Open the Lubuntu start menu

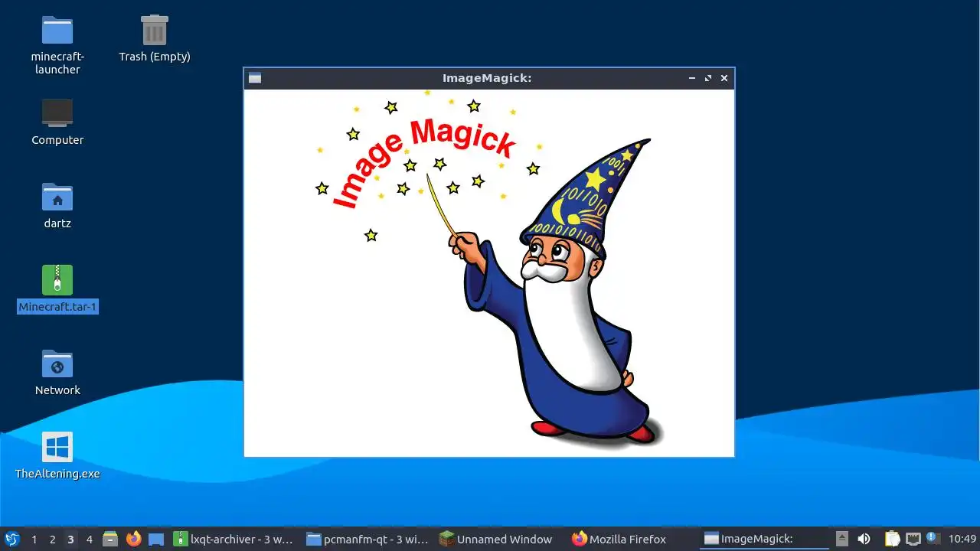point(11,539)
